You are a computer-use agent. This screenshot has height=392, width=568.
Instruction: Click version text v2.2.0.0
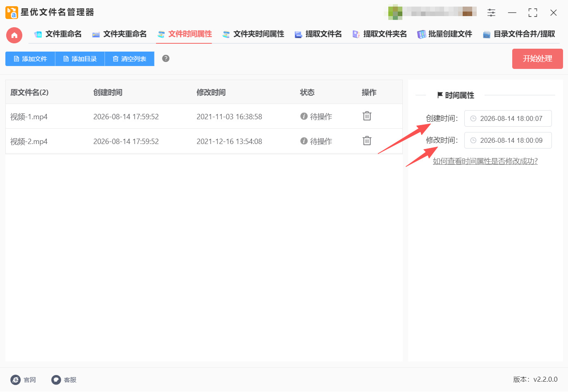click(545, 380)
